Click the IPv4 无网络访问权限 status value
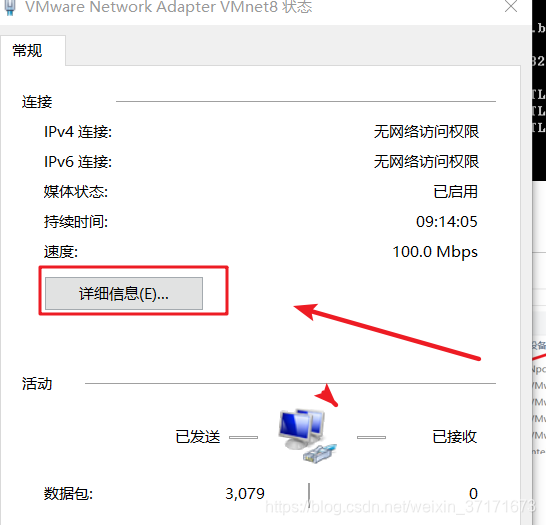Image resolution: width=546 pixels, height=525 pixels. click(x=426, y=132)
